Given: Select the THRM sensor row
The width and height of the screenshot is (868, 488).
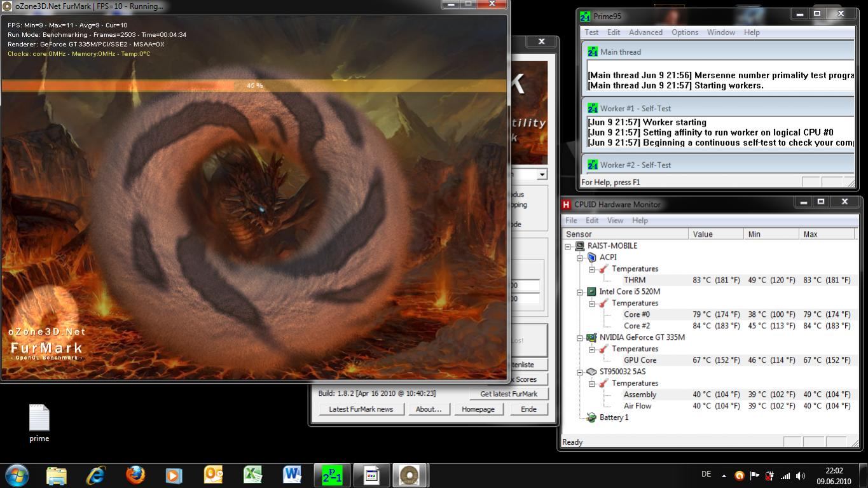Looking at the screenshot, I should point(709,280).
